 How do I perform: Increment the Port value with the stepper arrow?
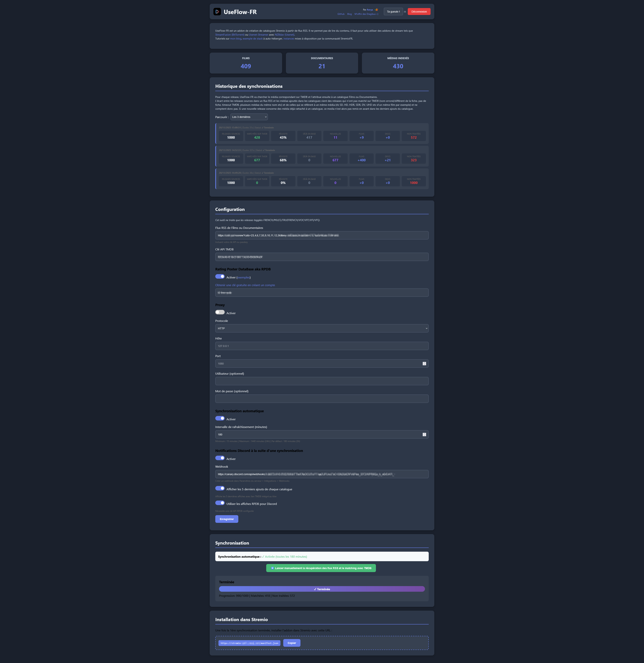tap(424, 362)
